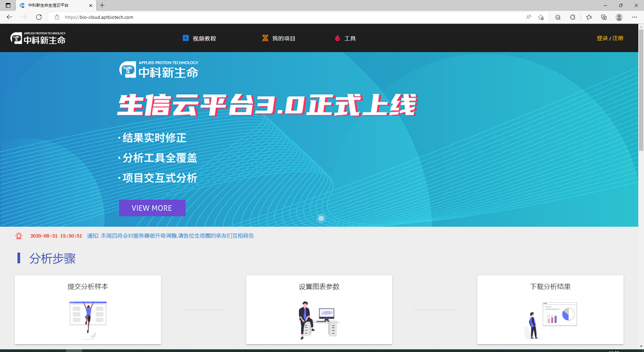The width and height of the screenshot is (644, 352).
Task: Click the 登录 login link
Action: click(601, 38)
